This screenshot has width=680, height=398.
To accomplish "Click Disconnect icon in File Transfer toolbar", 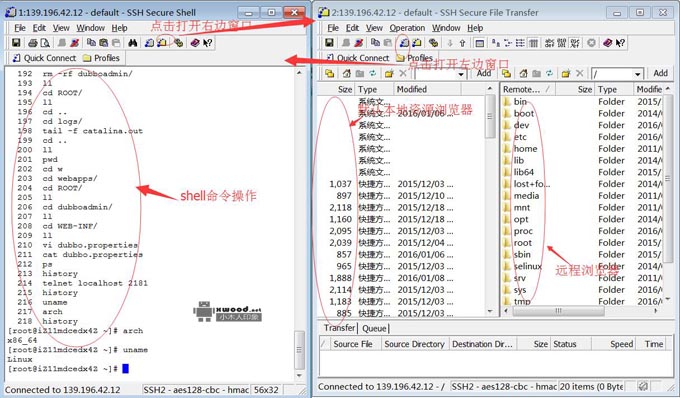I will [359, 42].
